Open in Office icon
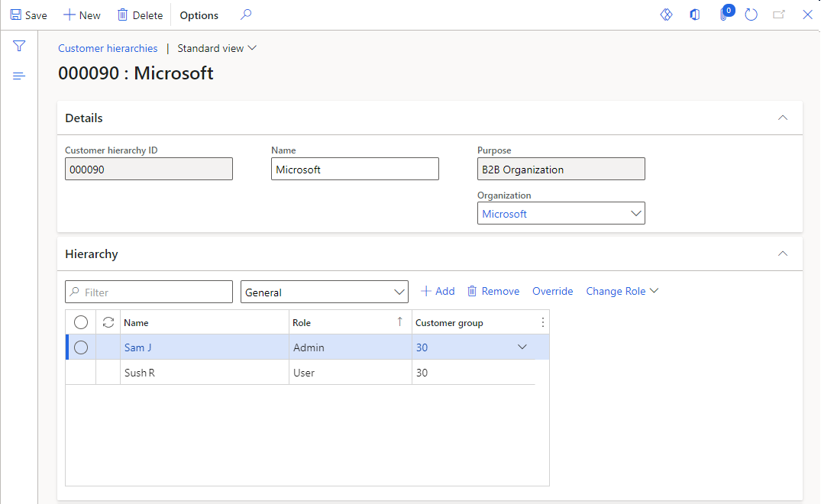This screenshot has width=821, height=504. tap(695, 15)
